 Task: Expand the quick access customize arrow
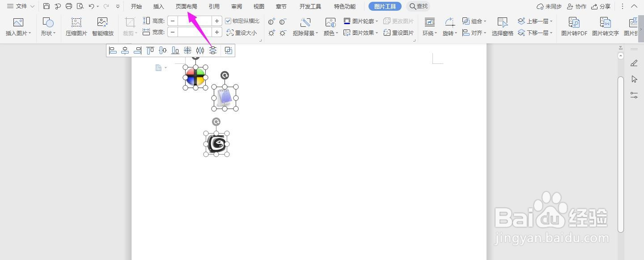(118, 6)
